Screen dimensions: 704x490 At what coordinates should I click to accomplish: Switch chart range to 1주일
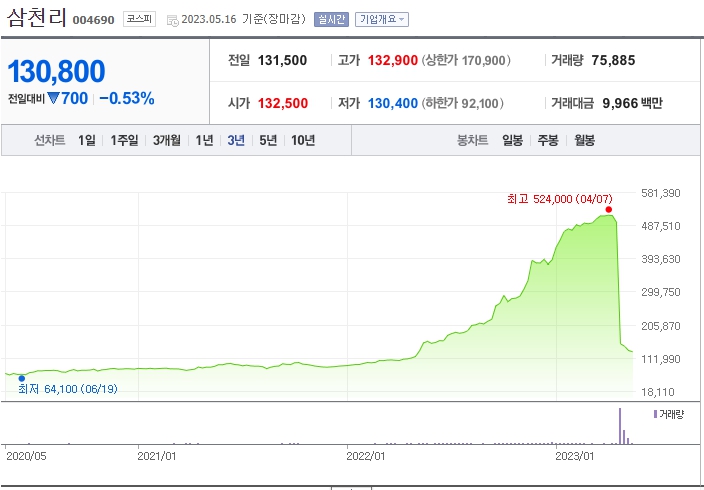[x=125, y=140]
